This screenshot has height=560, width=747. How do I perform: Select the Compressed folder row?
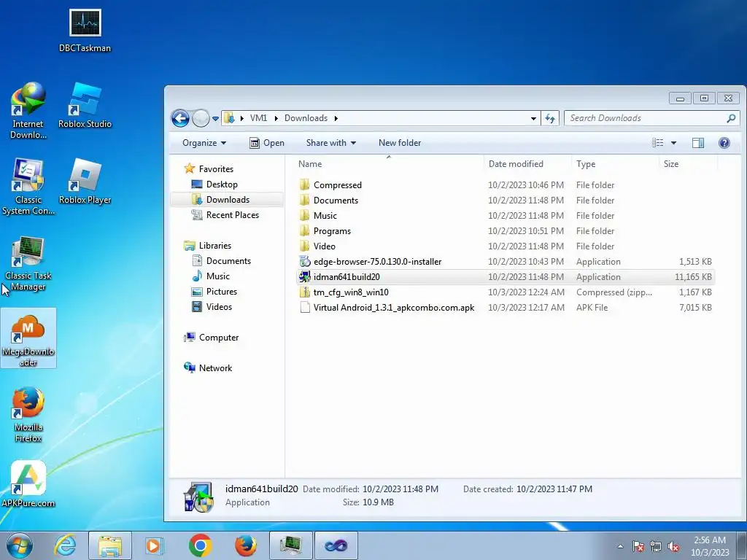[505, 184]
